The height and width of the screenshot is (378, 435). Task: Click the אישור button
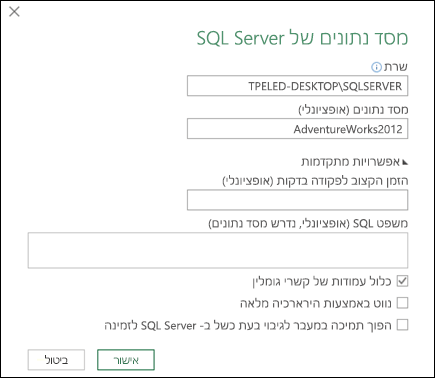[126, 360]
